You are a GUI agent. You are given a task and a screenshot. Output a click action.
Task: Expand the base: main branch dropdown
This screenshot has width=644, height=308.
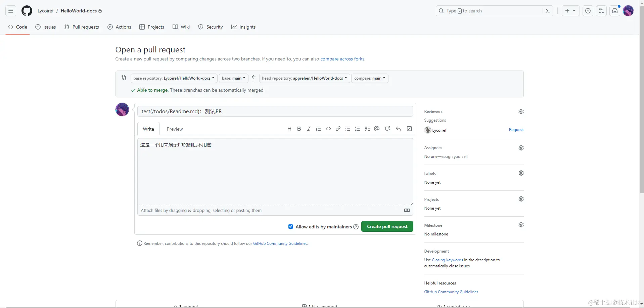(234, 78)
